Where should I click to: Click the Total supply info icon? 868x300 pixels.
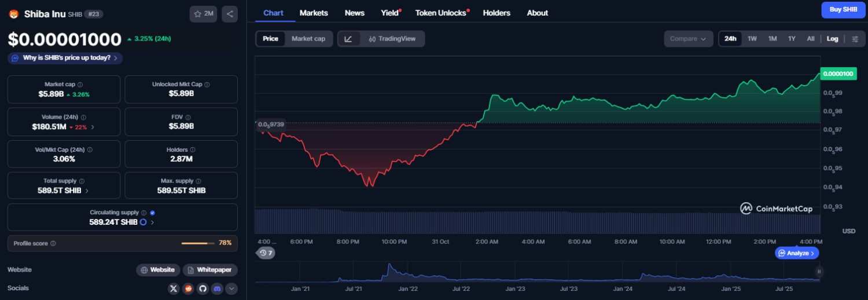pyautogui.click(x=82, y=181)
